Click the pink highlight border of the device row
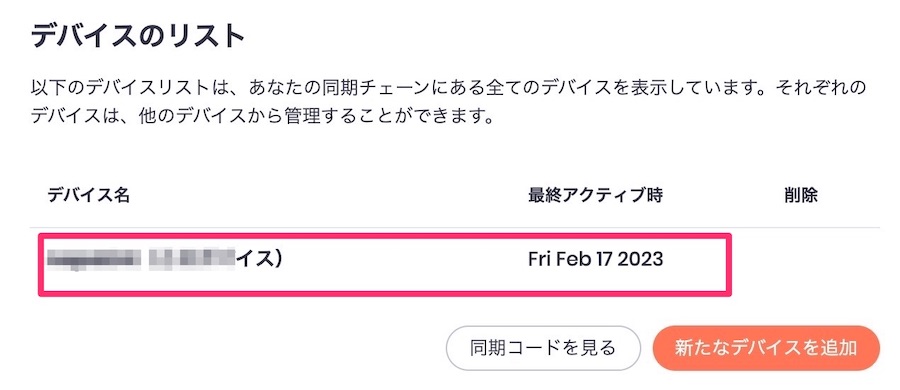 click(385, 235)
